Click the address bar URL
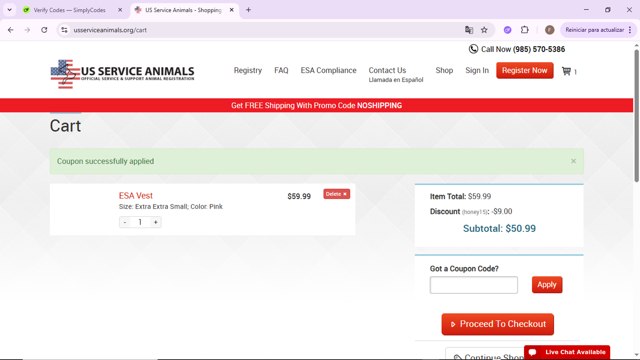Viewport: 640px width, 360px height. 110,30
